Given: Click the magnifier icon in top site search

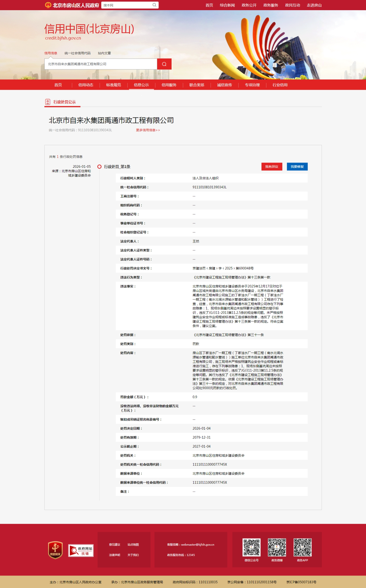Looking at the screenshot, I should click(x=155, y=5).
